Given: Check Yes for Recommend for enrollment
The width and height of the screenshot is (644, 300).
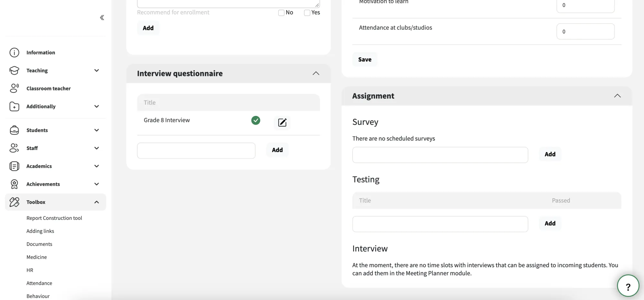Looking at the screenshot, I should click(307, 13).
